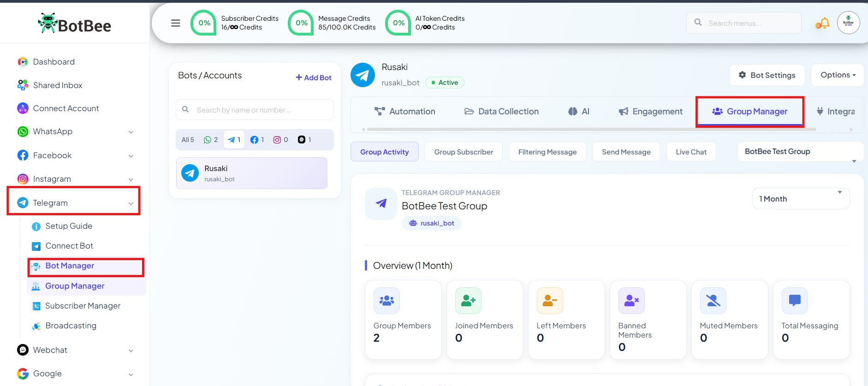Focus the search by name or number field
The width and height of the screenshot is (868, 386).
[255, 110]
